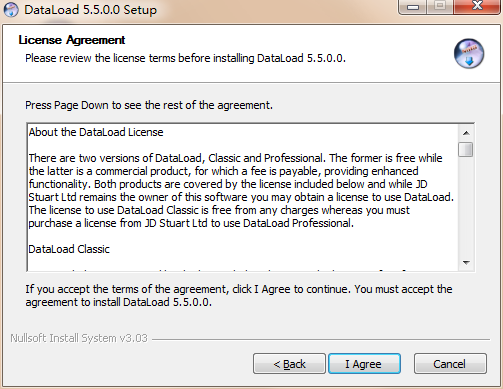Click the 'DataLoad 5.5.0.0 Setup' title bar text
This screenshot has width=503, height=389.
[x=90, y=10]
